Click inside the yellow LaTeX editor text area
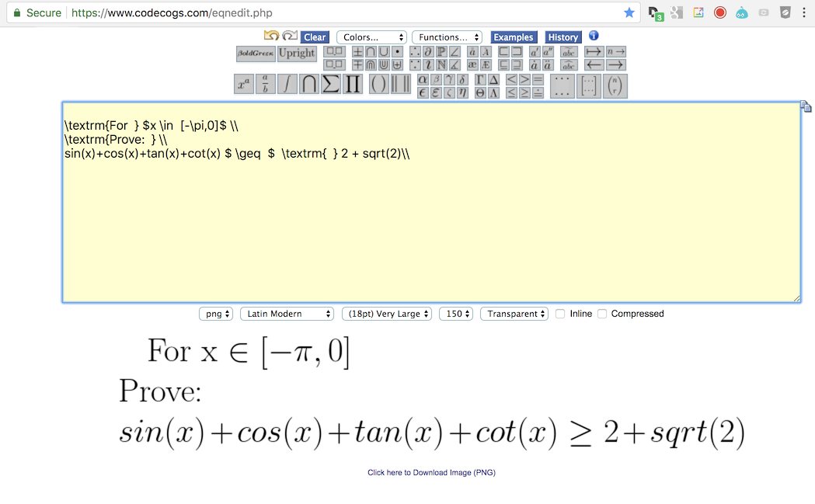Image resolution: width=815 pixels, height=504 pixels. [431, 202]
